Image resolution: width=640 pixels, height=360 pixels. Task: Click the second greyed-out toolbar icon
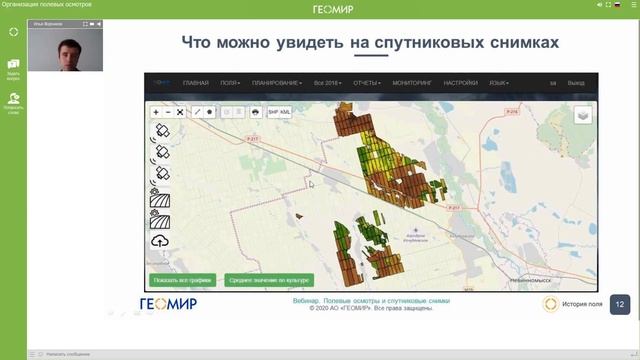pyautogui.click(x=239, y=112)
